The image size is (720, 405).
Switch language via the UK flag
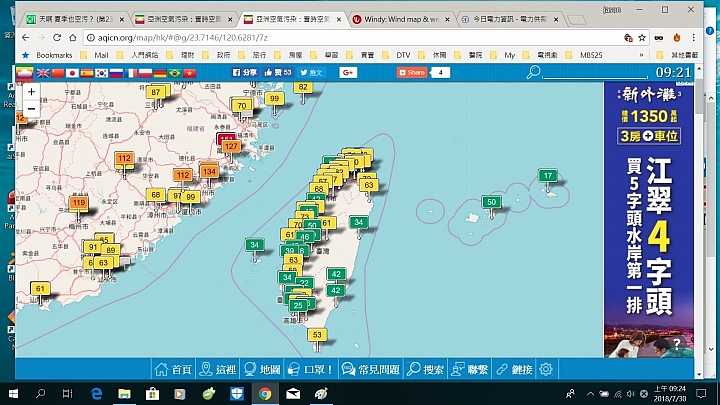click(x=43, y=73)
